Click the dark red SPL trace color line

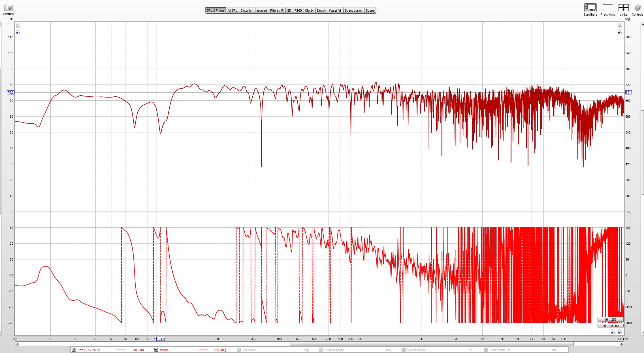click(121, 350)
